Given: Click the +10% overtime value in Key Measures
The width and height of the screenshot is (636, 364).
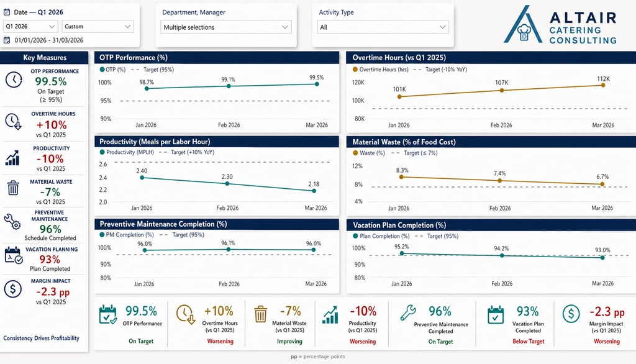Looking at the screenshot, I should (52, 125).
